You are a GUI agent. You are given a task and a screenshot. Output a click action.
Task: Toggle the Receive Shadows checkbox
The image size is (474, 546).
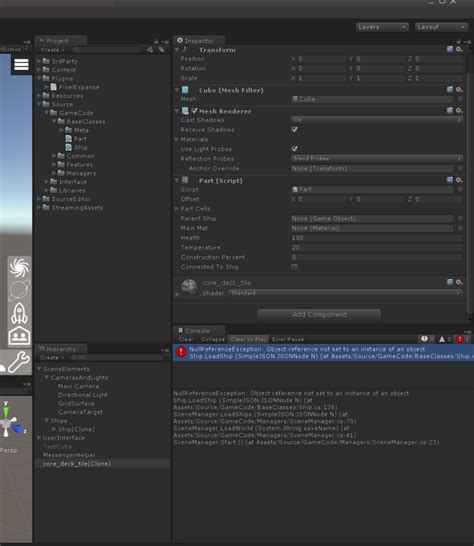click(294, 130)
